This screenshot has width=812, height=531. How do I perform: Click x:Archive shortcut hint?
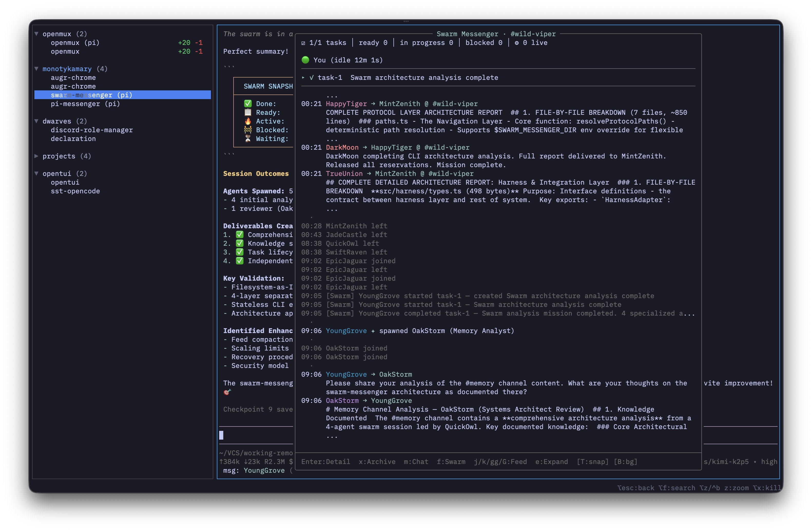coord(377,462)
